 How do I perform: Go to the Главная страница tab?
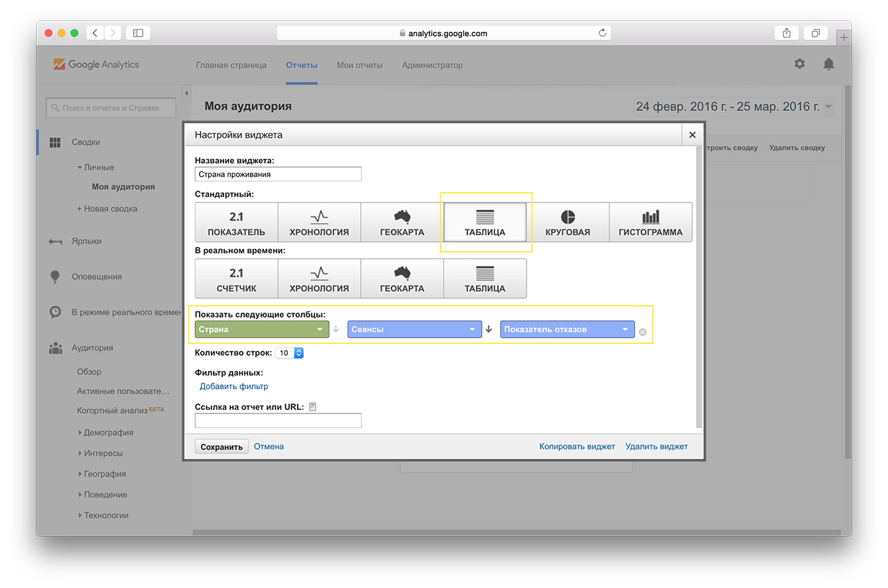point(231,65)
